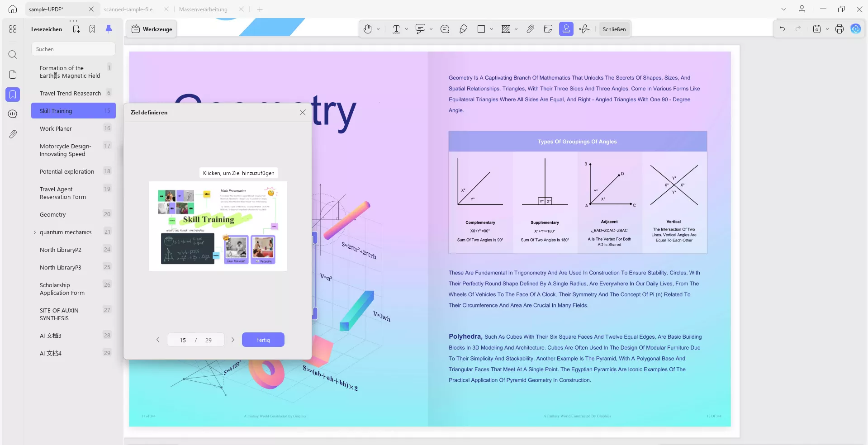Click the Skill Training page thumbnail
Screen dimensions: 868x445
[218, 226]
